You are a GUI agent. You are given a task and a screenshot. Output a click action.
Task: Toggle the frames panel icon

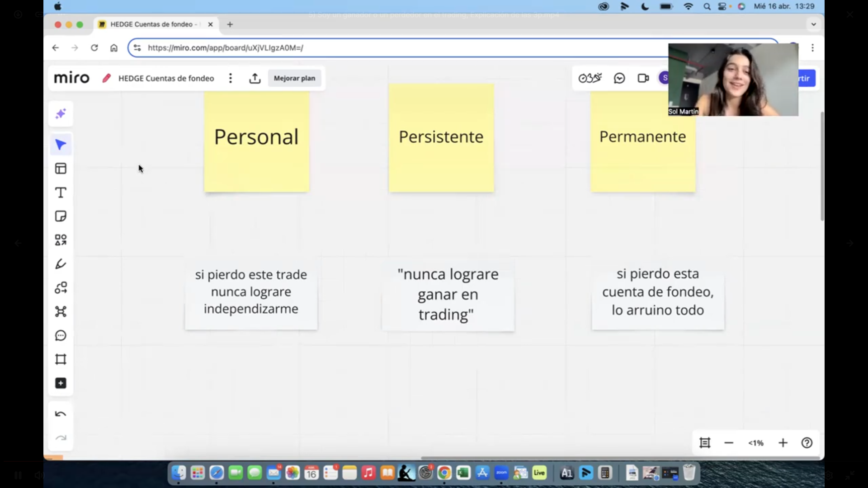(704, 443)
